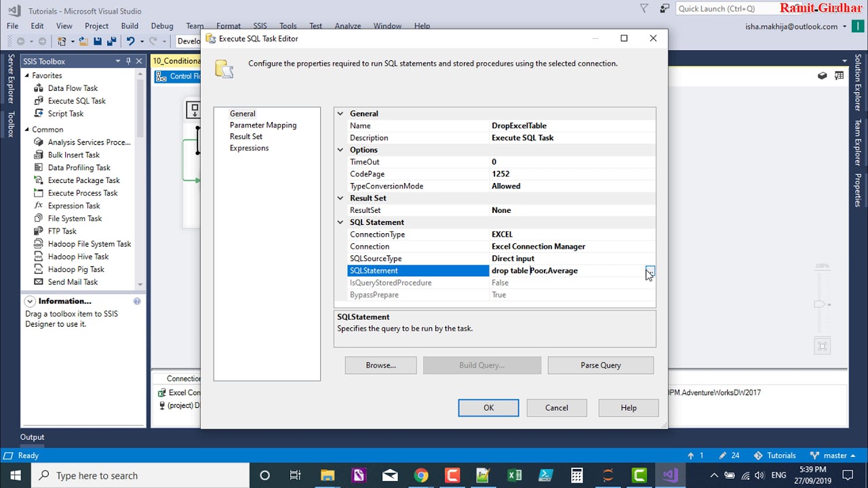868x488 pixels.
Task: Open the View menu
Action: (64, 26)
